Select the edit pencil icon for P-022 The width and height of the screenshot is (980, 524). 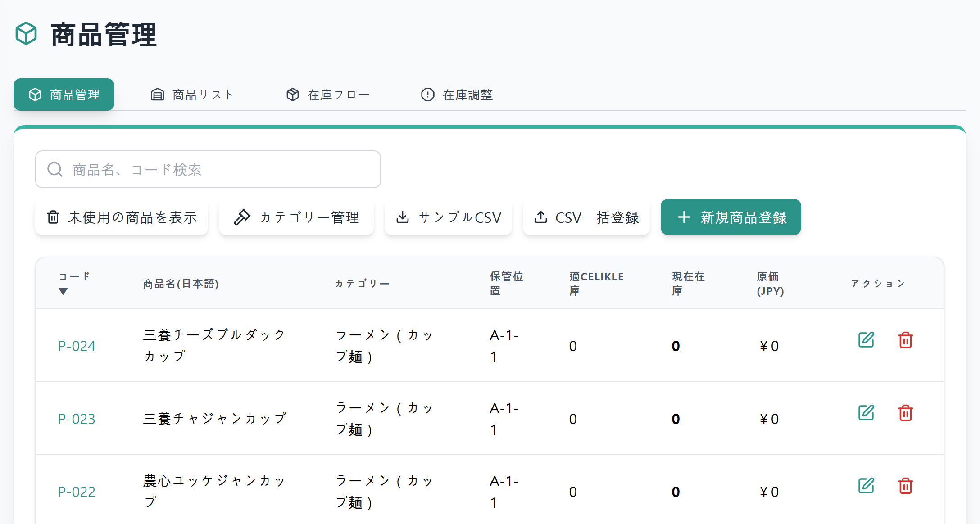point(866,486)
